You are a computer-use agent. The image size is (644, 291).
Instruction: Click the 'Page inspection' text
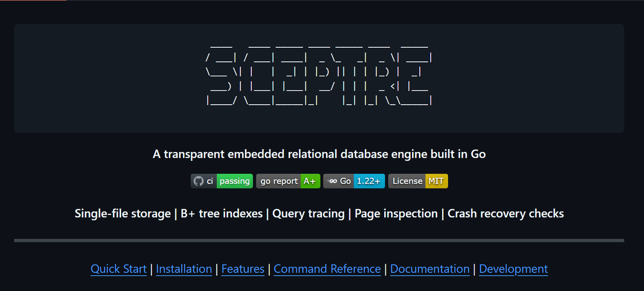[396, 214]
